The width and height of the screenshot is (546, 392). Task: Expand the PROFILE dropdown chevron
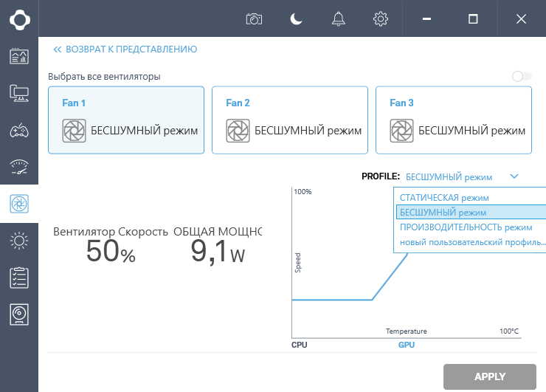point(514,176)
